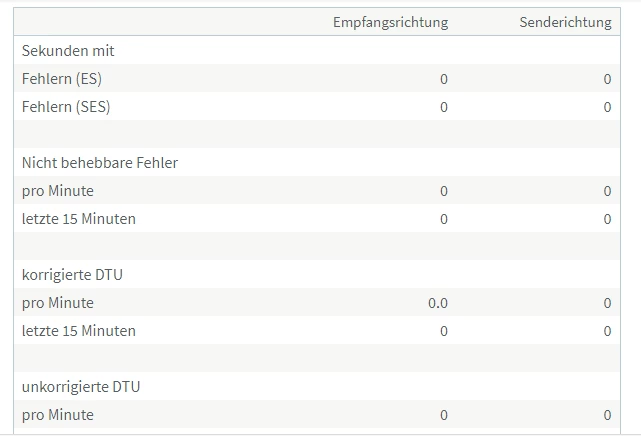The width and height of the screenshot is (641, 436).
Task: Click the Senderichtung column header
Action: (x=565, y=22)
